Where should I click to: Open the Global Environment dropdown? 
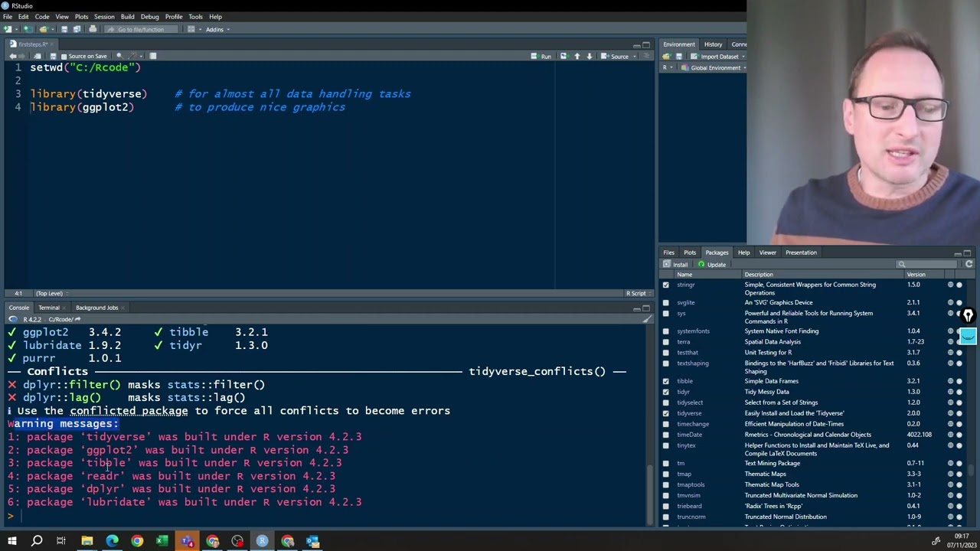715,67
